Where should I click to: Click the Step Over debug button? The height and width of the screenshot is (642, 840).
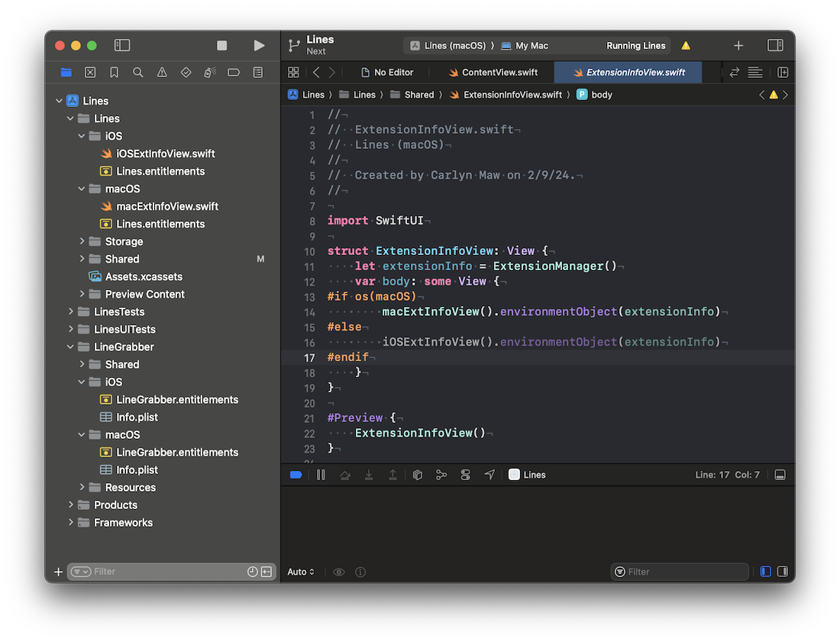tap(345, 475)
